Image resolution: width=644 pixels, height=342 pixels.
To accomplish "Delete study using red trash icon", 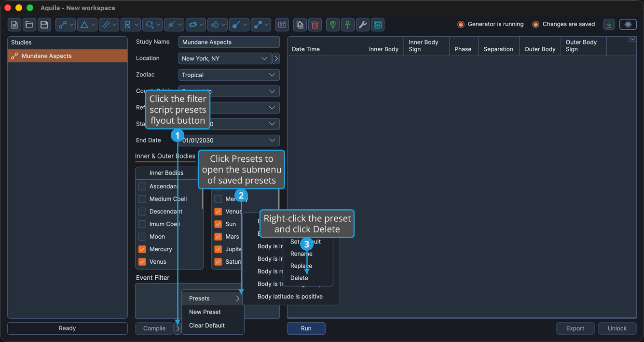I will 315,25.
